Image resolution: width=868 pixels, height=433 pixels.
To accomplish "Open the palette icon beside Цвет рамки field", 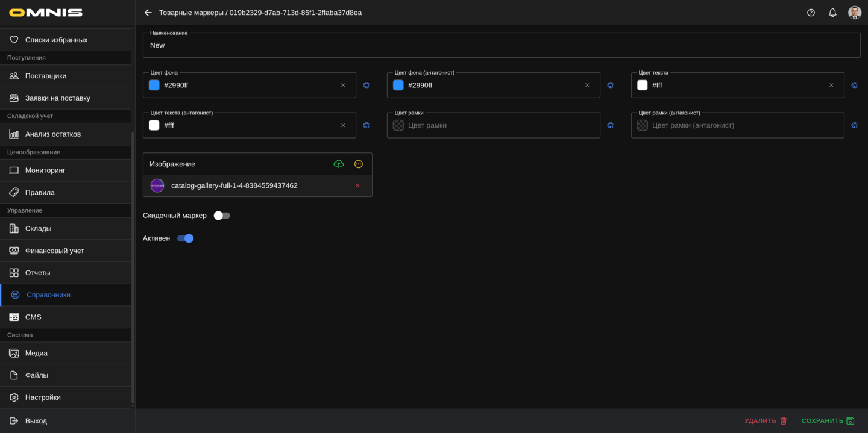I will [x=611, y=126].
